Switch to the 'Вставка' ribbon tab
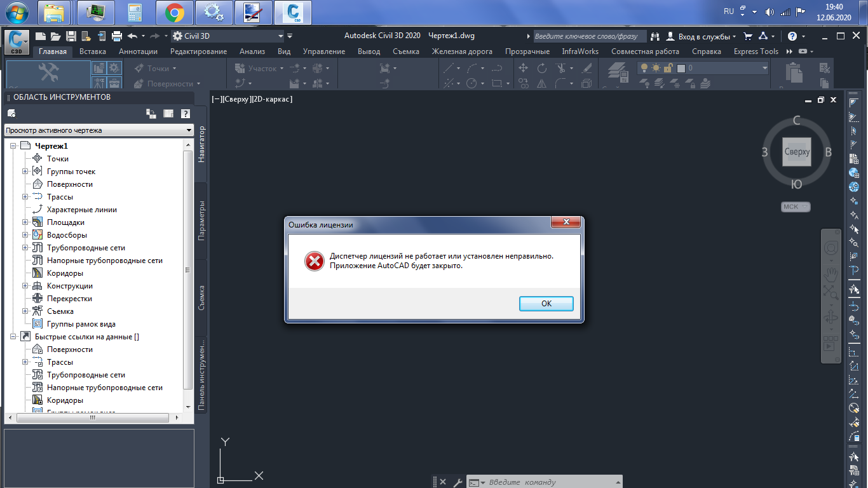868x488 pixels. coord(93,51)
